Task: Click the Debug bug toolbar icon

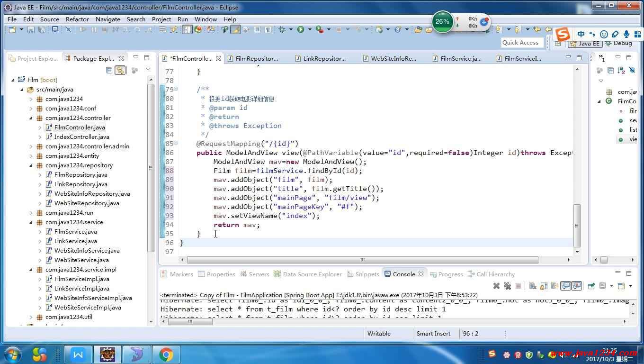Action: (282, 29)
